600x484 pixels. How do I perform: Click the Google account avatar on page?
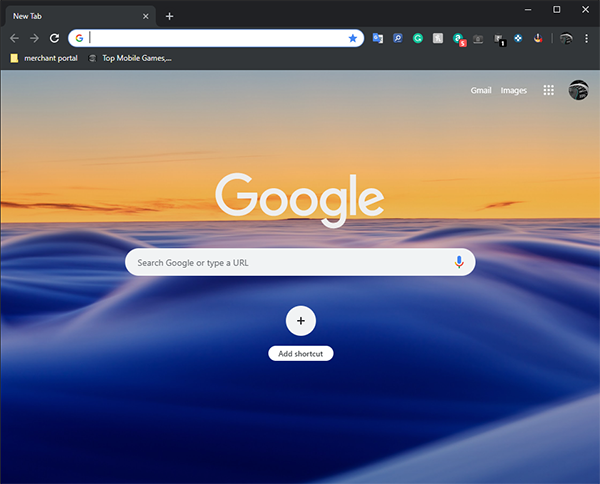tap(578, 90)
